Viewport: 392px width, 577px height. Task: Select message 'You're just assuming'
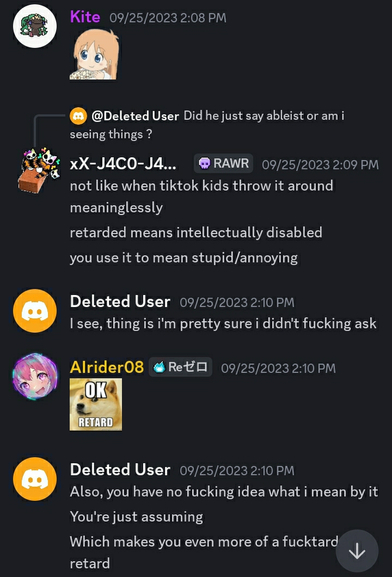click(x=137, y=517)
